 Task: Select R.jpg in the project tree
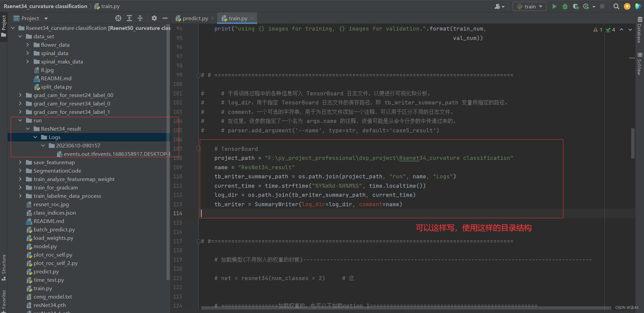tap(44, 70)
